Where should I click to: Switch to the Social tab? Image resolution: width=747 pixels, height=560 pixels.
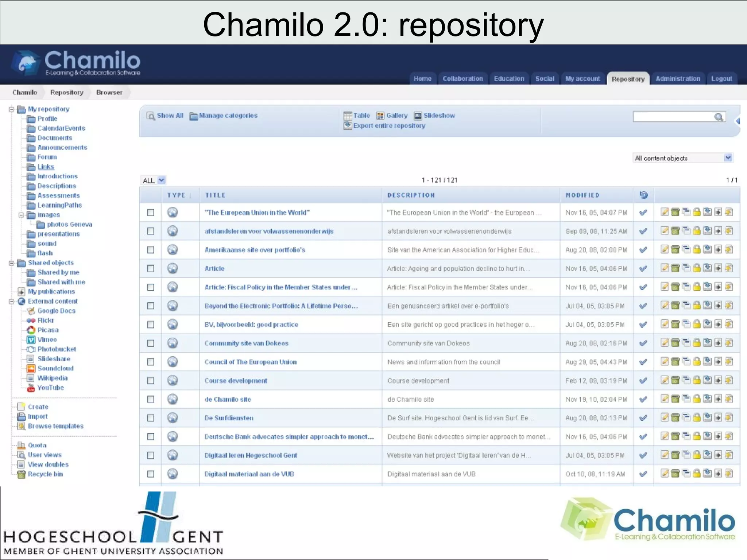(x=545, y=78)
